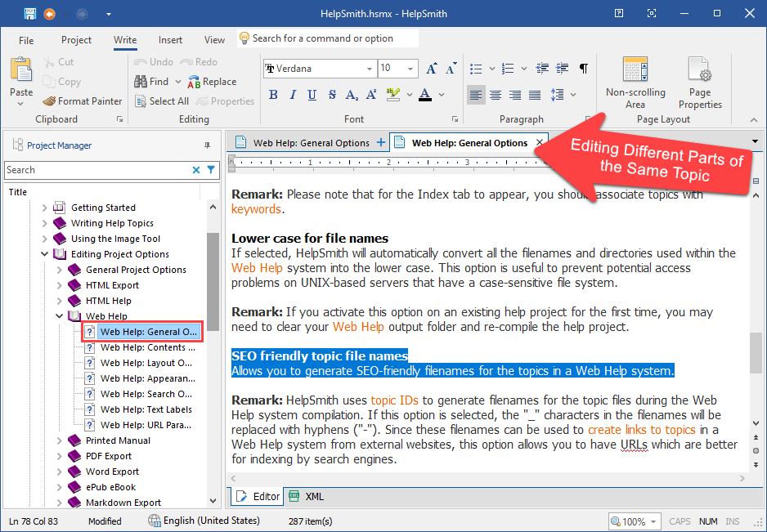
Task: Apply Italic formatting
Action: coord(293,95)
